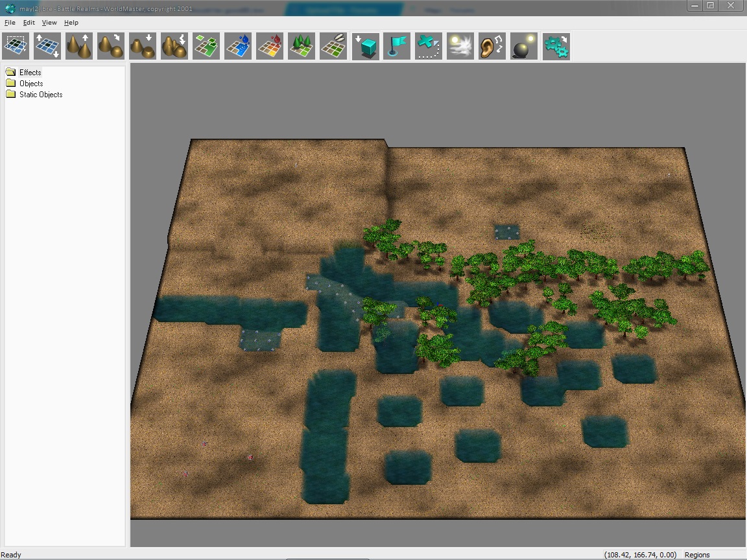Select the footprints path tile tool

pos(333,46)
